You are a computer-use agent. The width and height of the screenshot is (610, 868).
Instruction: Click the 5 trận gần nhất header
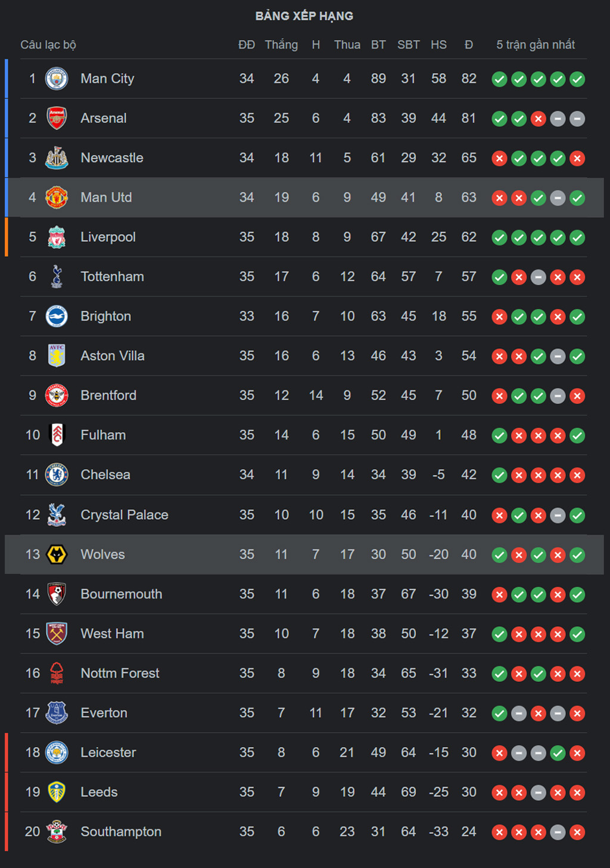tap(536, 45)
